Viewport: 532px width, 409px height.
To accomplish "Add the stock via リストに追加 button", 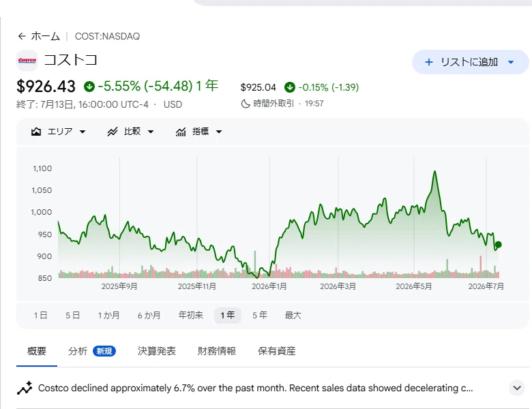I will point(470,62).
